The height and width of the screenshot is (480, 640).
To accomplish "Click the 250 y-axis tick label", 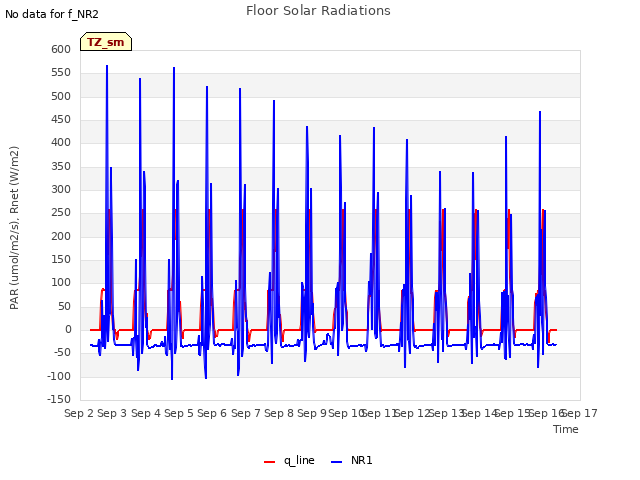I will point(61,213).
